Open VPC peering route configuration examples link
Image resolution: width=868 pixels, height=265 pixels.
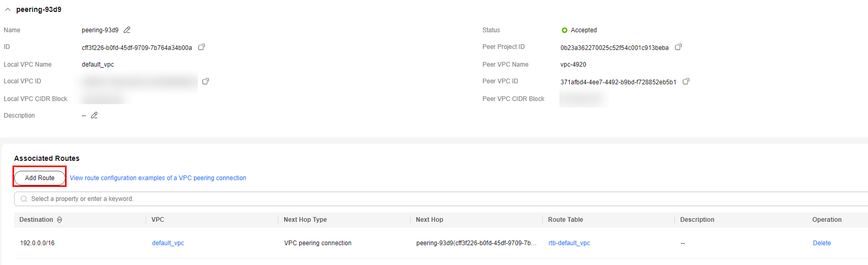(158, 178)
